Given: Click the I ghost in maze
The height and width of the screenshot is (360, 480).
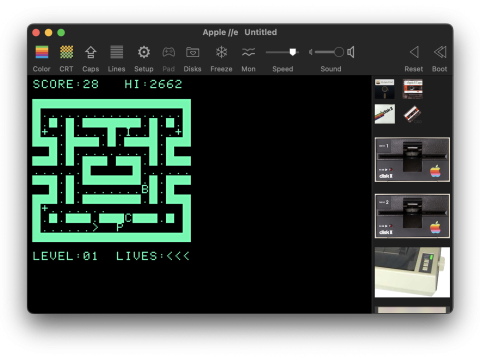Looking at the screenshot, I should pos(128,132).
